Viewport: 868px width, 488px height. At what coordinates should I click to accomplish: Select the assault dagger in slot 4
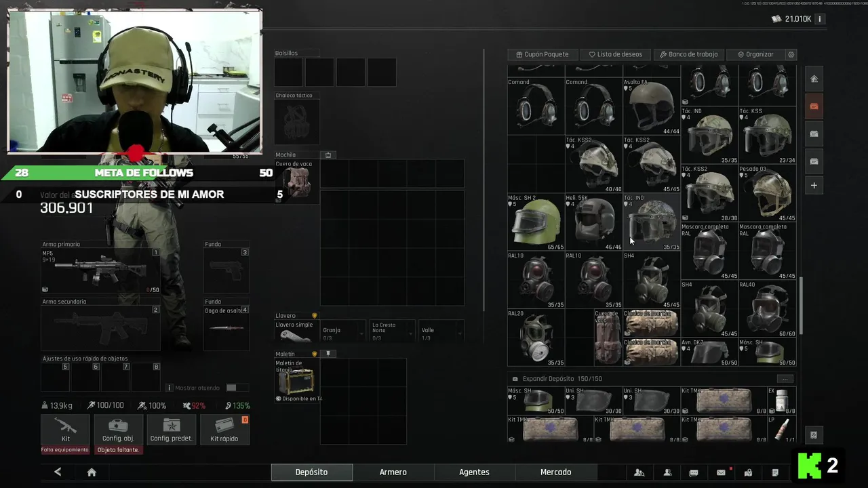point(226,328)
